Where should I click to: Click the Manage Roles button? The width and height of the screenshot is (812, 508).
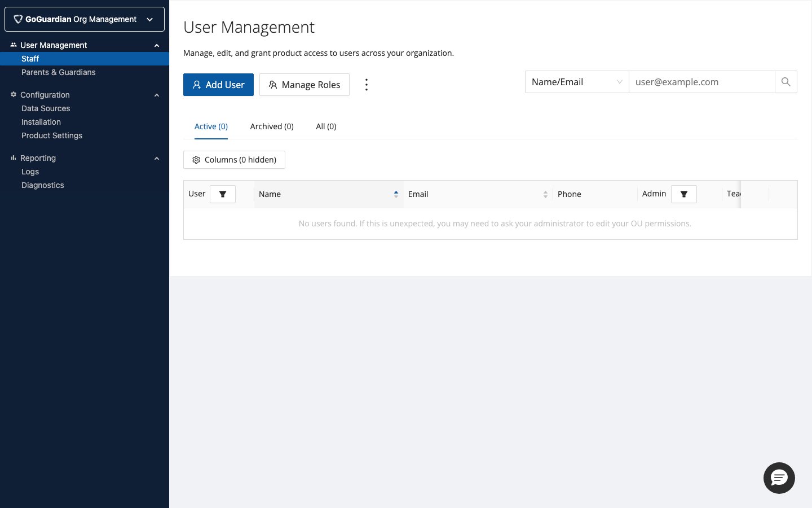point(304,85)
